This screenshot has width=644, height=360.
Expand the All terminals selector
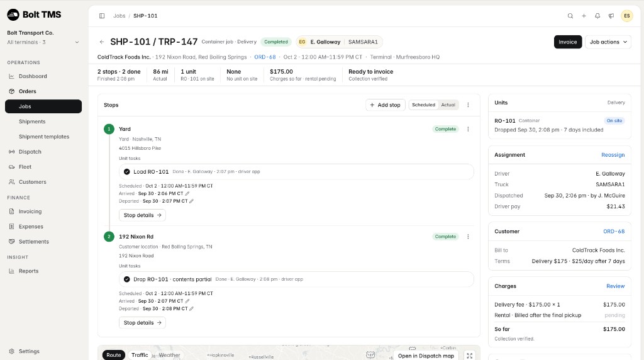click(x=43, y=42)
